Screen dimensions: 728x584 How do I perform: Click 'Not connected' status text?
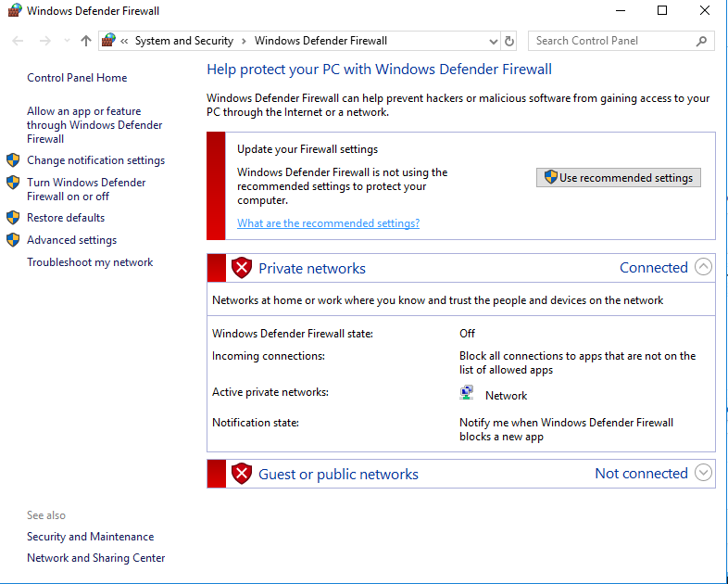(x=642, y=474)
